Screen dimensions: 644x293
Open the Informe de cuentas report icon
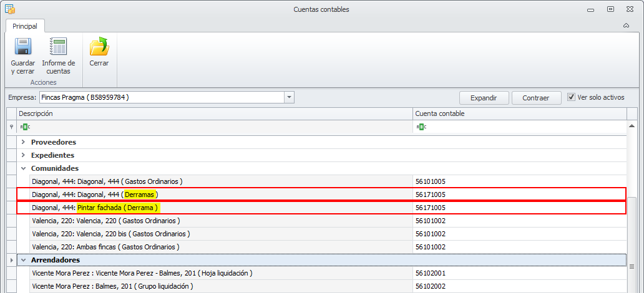pyautogui.click(x=58, y=46)
